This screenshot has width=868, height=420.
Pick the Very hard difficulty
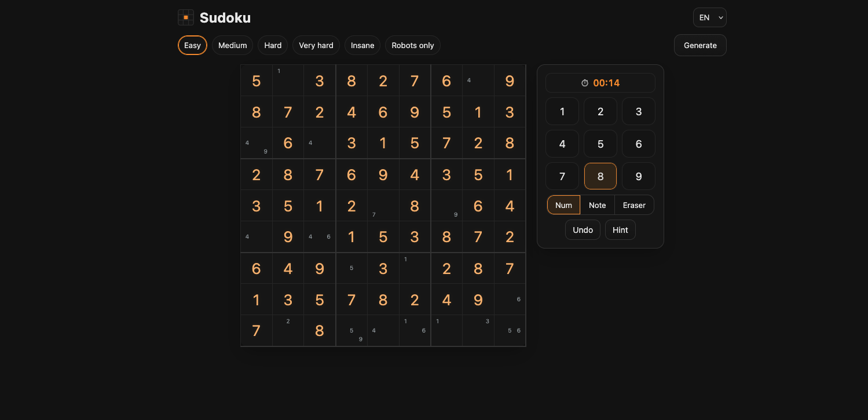(316, 45)
